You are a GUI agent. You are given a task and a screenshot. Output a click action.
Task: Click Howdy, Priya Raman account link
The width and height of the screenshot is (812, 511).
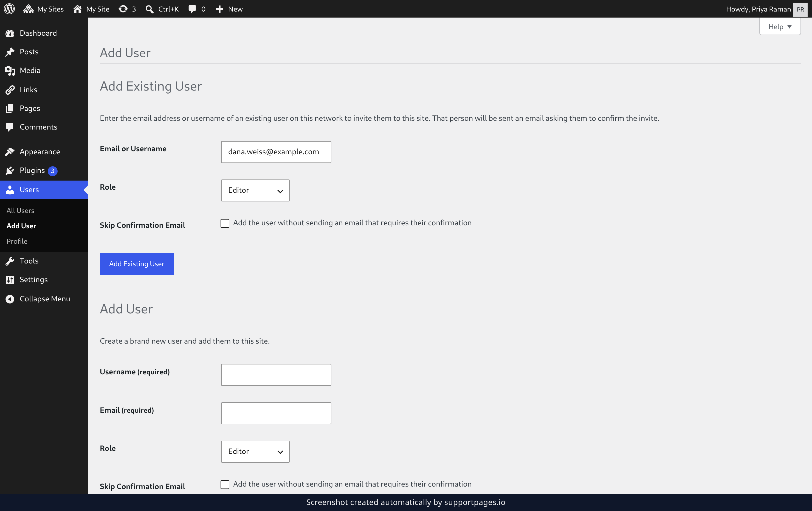click(758, 9)
